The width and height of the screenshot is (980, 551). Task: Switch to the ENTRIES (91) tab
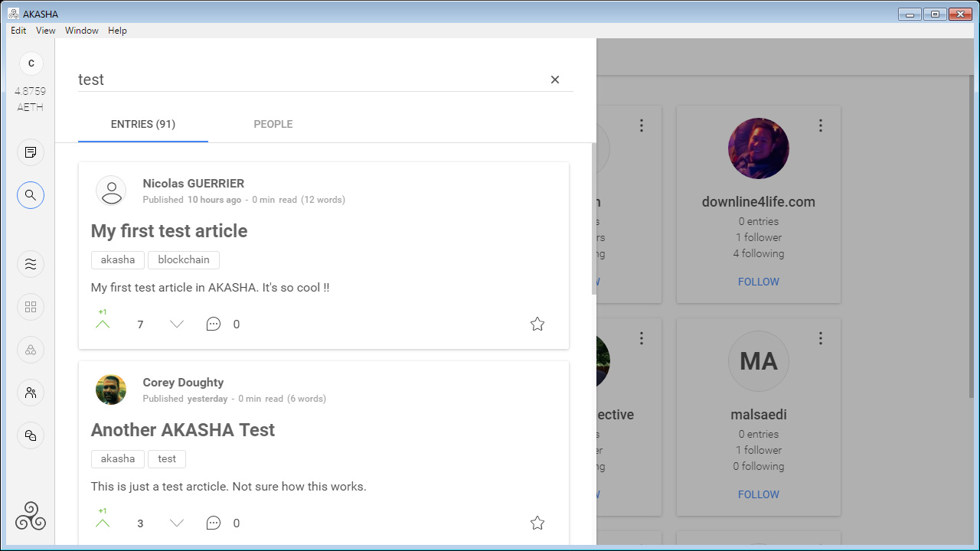pyautogui.click(x=143, y=124)
